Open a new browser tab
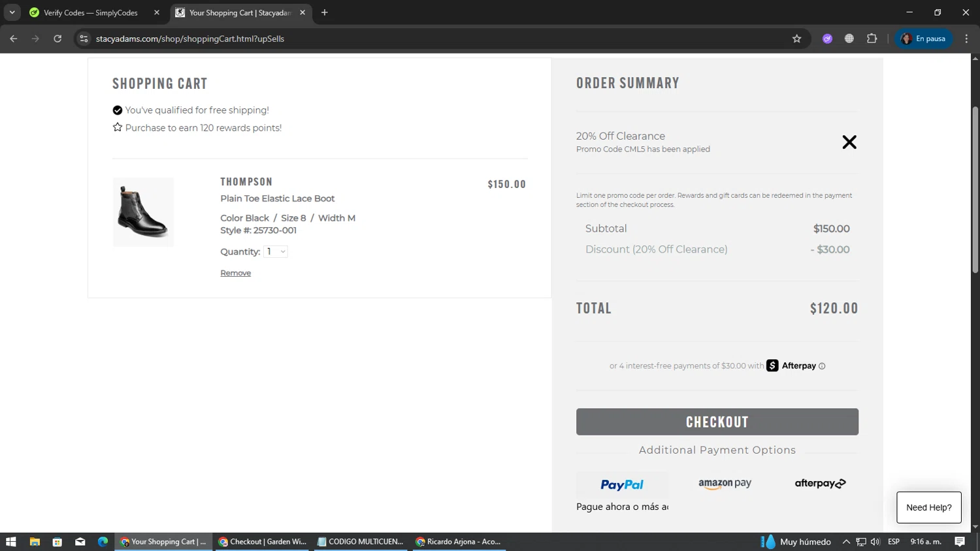 pos(325,12)
